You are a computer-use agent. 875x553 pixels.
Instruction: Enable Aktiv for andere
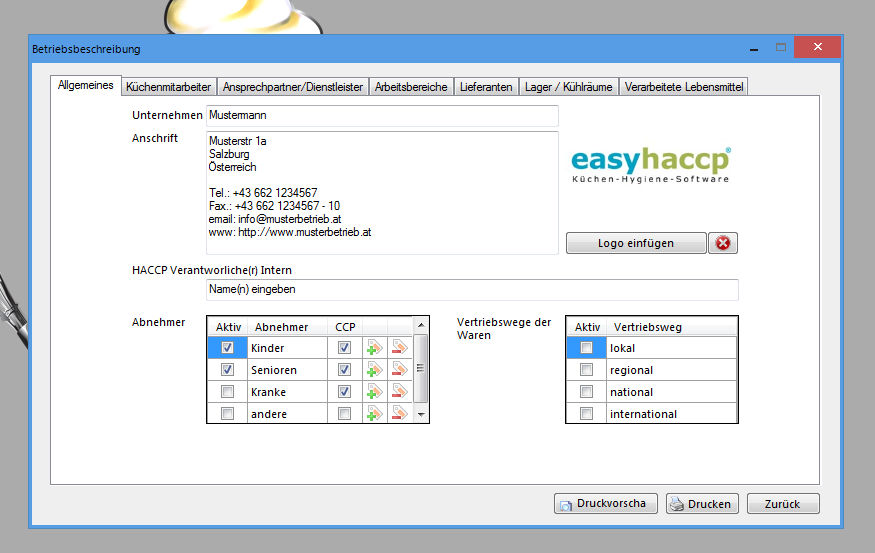[227, 413]
